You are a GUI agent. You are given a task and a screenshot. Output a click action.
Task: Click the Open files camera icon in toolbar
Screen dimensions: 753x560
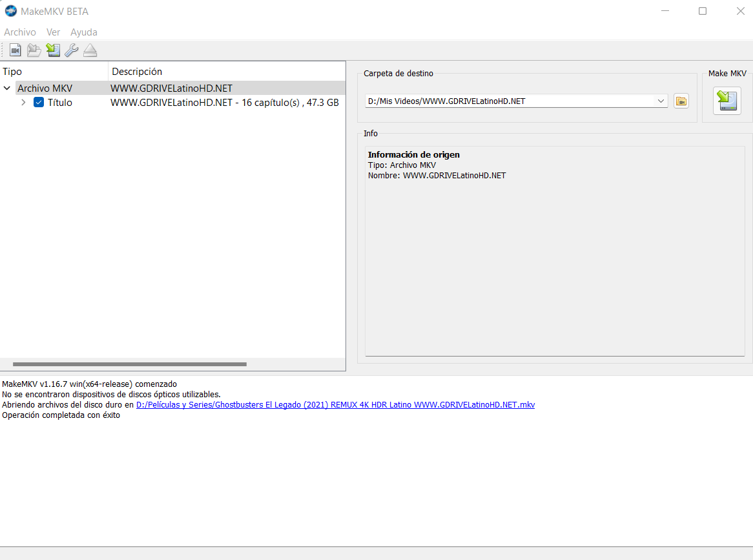(15, 50)
